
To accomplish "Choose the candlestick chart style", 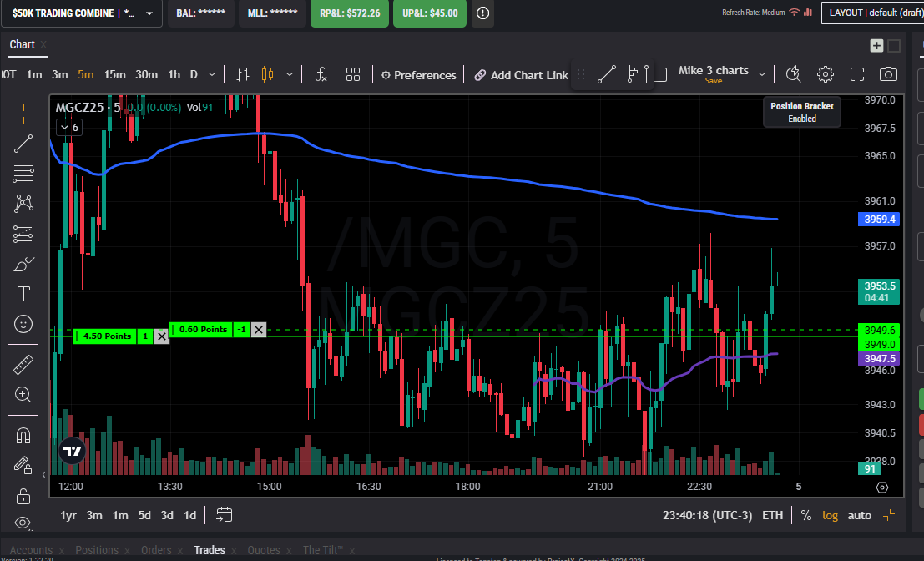I will 268,75.
